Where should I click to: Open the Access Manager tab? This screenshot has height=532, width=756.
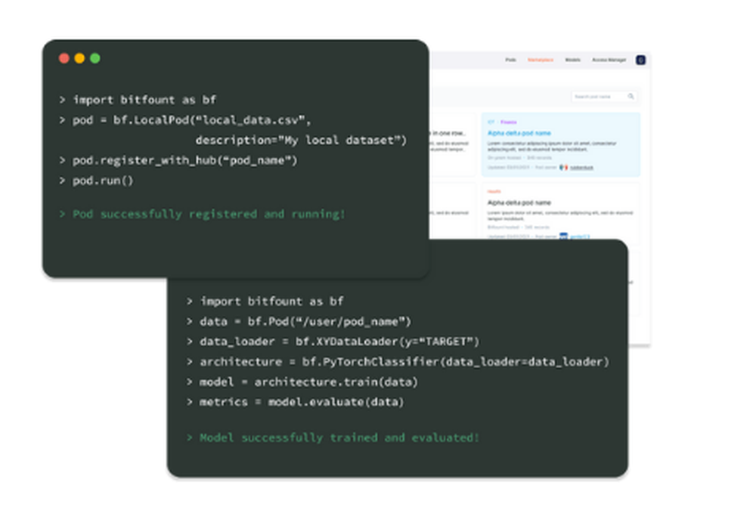pyautogui.click(x=609, y=60)
